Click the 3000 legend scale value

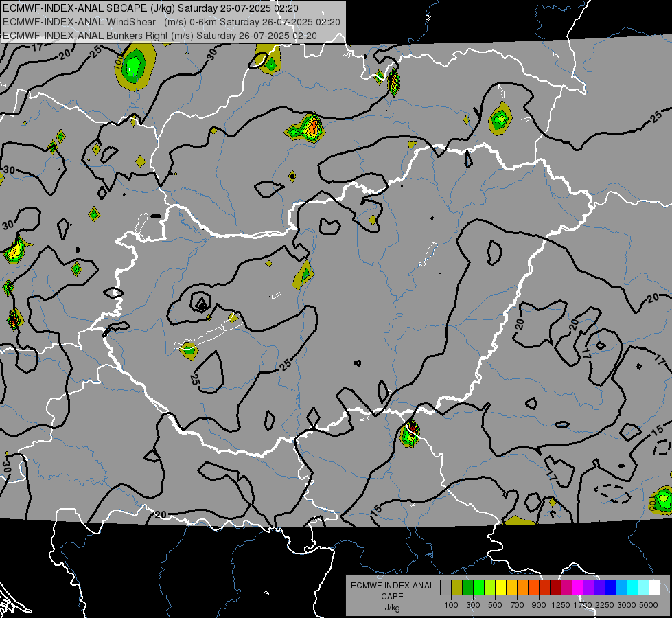point(627,605)
